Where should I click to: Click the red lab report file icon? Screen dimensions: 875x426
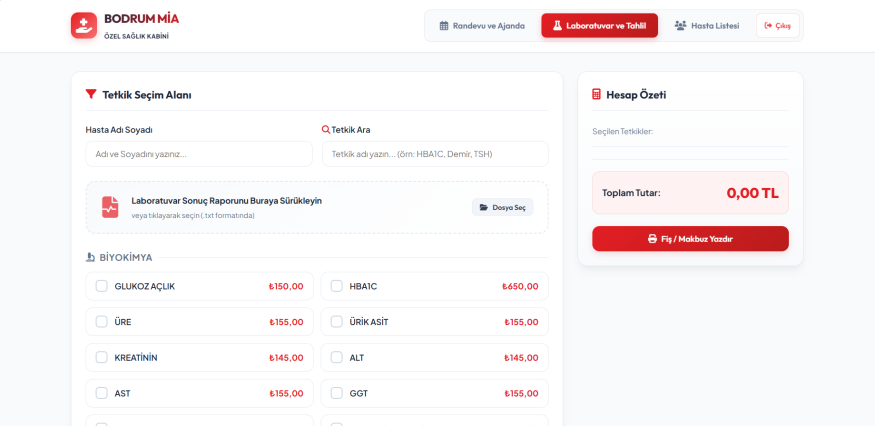[x=110, y=207]
